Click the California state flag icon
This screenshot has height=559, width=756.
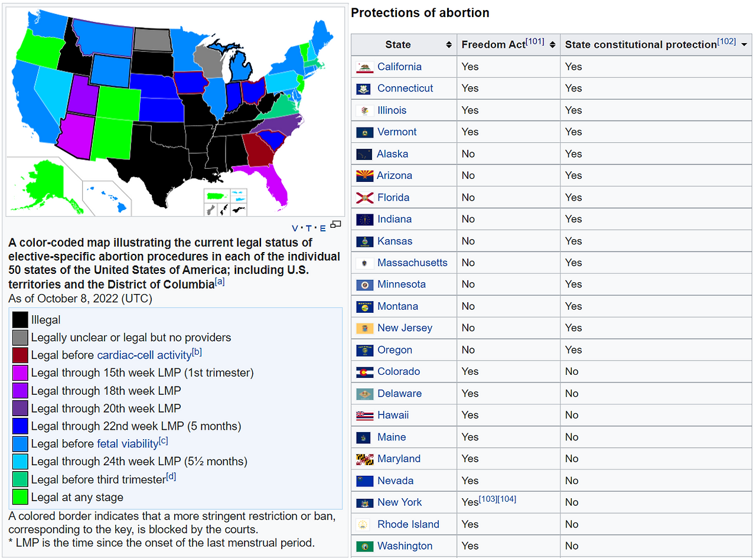tap(364, 67)
